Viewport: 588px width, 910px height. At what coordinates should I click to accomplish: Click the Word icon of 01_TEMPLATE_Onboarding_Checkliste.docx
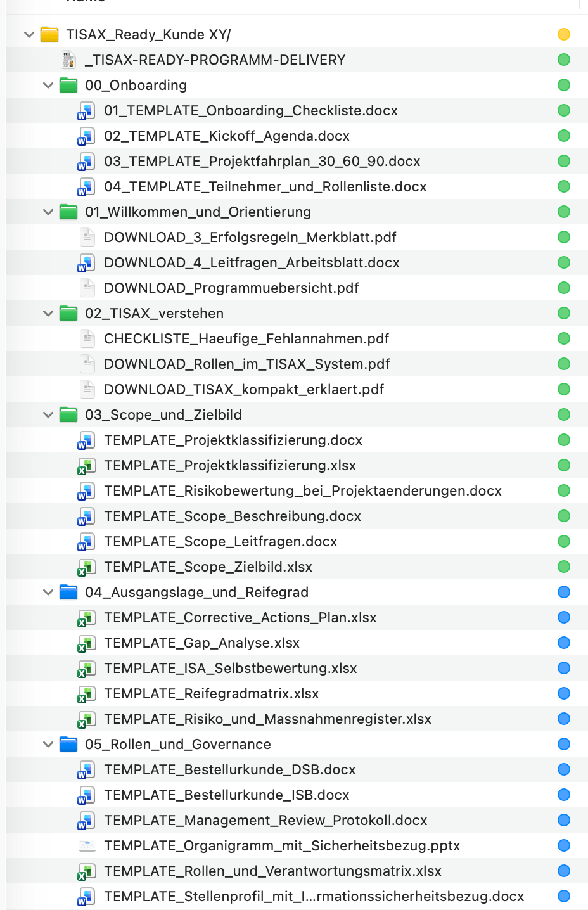[86, 111]
